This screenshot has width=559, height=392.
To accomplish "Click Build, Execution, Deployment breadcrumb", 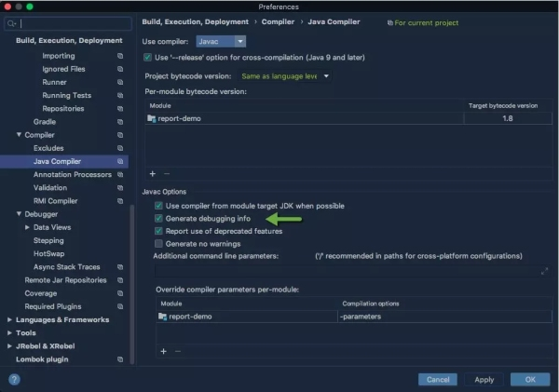I will (196, 21).
